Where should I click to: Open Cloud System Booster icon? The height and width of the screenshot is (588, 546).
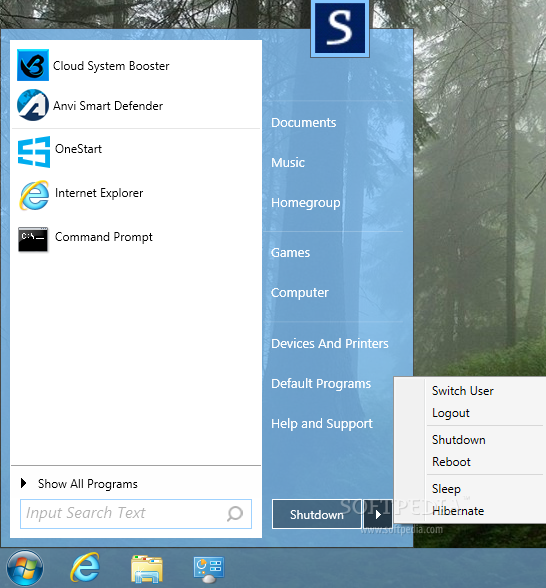(x=33, y=65)
